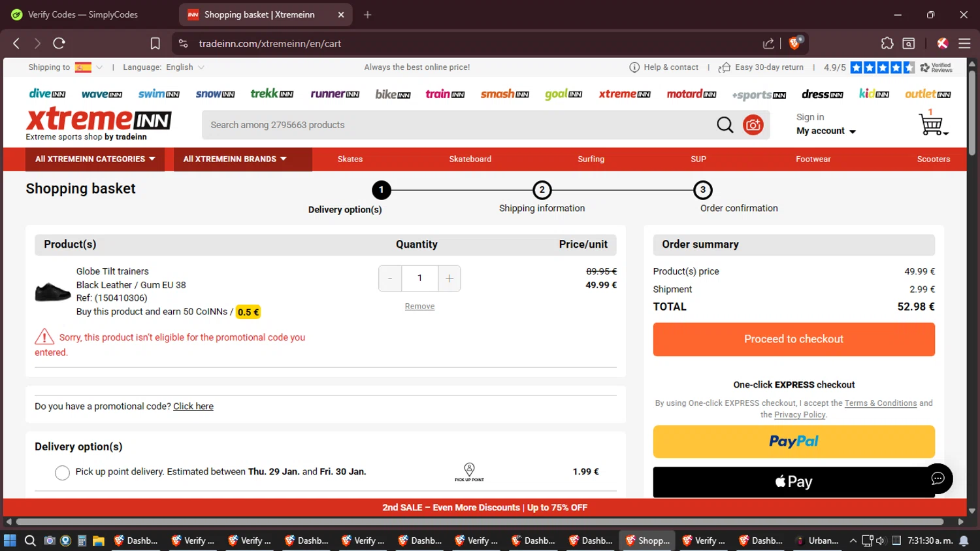Image resolution: width=980 pixels, height=551 pixels.
Task: Open Skates category
Action: click(350, 159)
